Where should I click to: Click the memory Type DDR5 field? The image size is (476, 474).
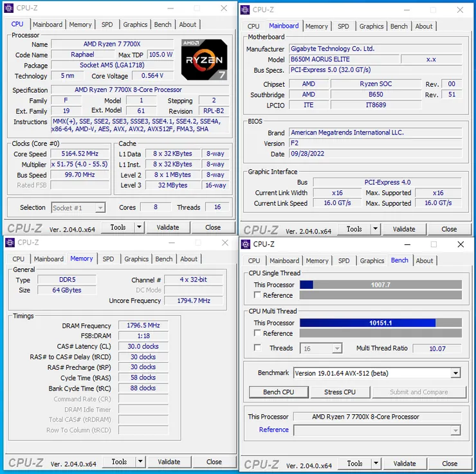(67, 280)
